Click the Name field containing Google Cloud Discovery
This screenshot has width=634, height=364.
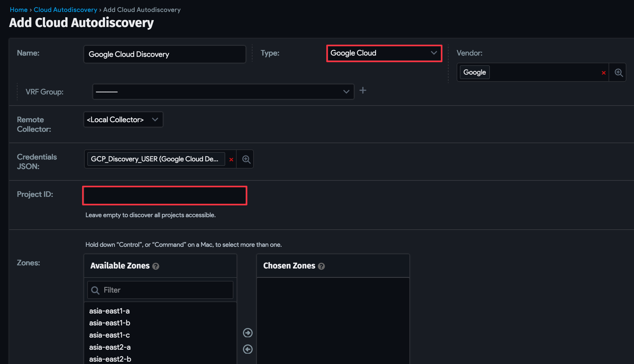[165, 54]
